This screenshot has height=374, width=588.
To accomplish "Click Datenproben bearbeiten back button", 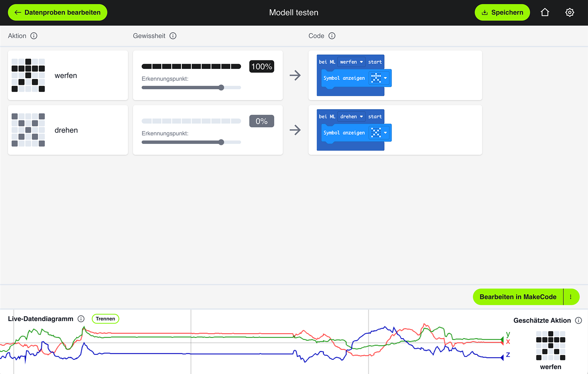I will click(x=57, y=12).
